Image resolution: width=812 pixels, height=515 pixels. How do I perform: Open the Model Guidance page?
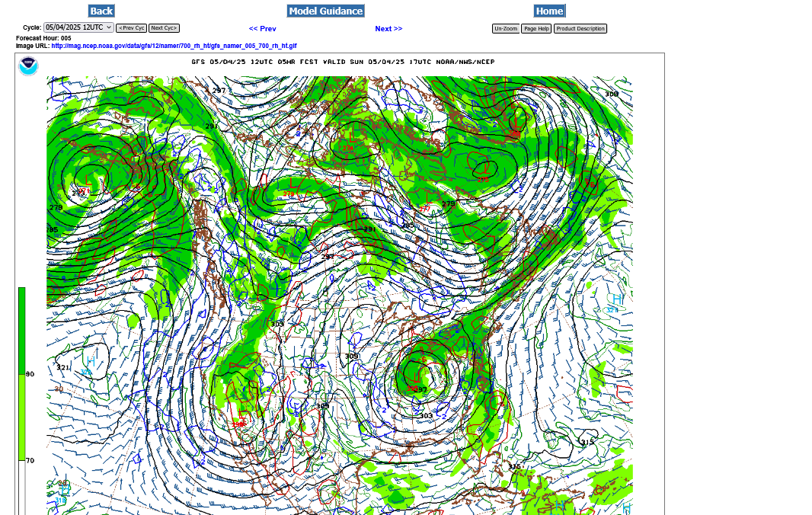coord(326,11)
